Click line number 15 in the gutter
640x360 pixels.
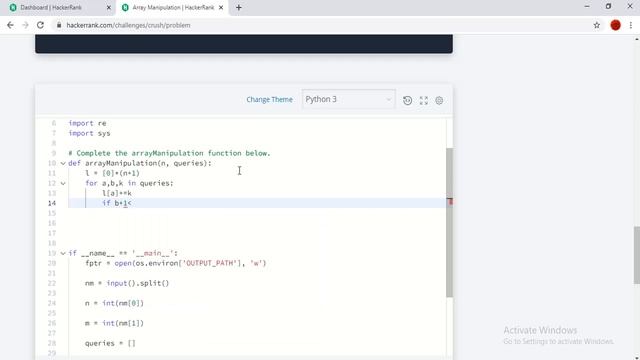(x=52, y=213)
